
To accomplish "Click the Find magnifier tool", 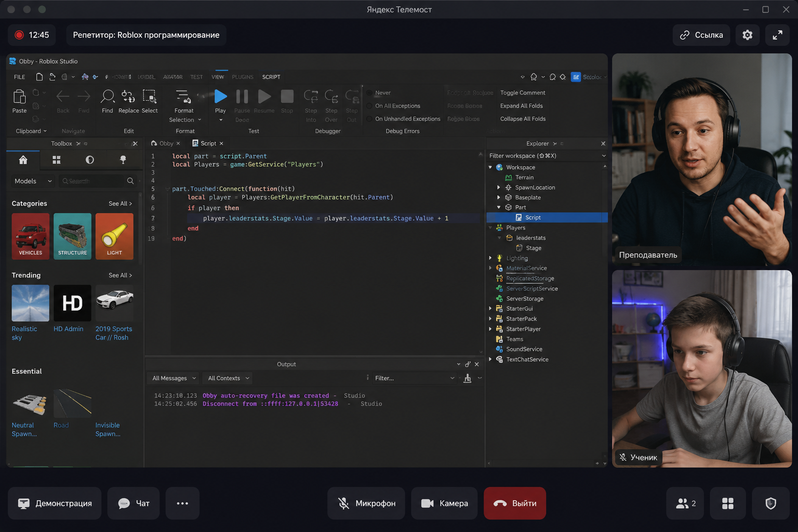I will [x=108, y=97].
